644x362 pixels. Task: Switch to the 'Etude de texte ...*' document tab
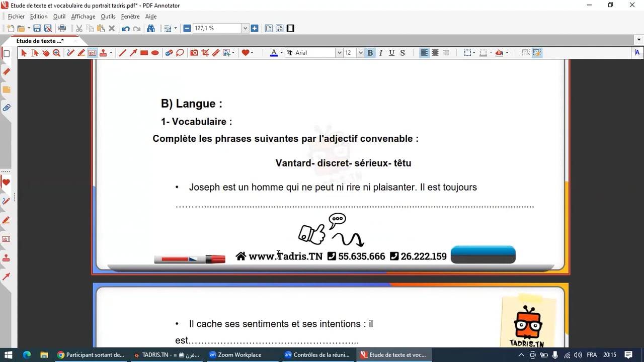click(x=40, y=41)
